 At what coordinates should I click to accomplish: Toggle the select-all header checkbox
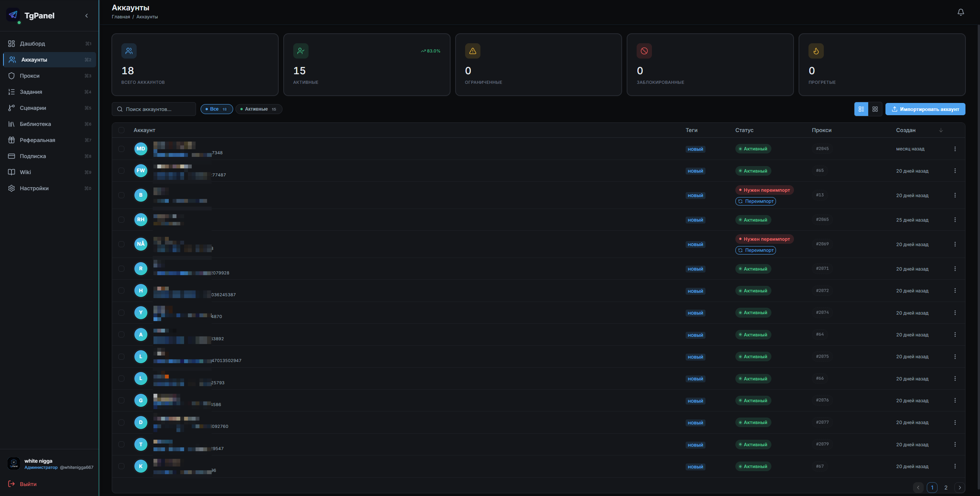coord(121,130)
